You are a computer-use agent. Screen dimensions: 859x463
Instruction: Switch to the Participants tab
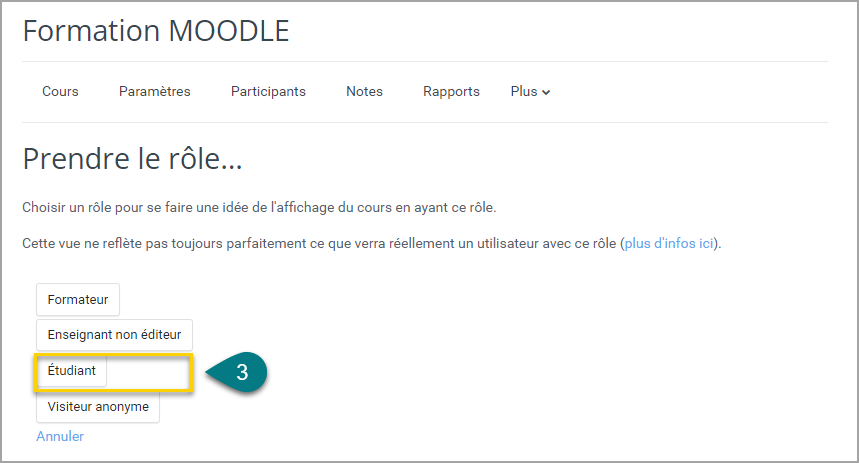pos(268,92)
